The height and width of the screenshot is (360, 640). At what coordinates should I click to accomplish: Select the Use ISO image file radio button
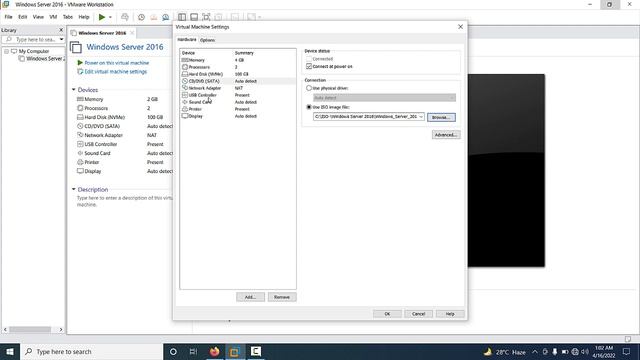coord(309,107)
